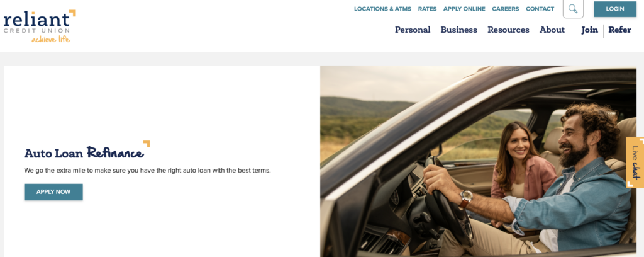The image size is (644, 257).
Task: Open the search magnifier icon
Action: pos(573,9)
